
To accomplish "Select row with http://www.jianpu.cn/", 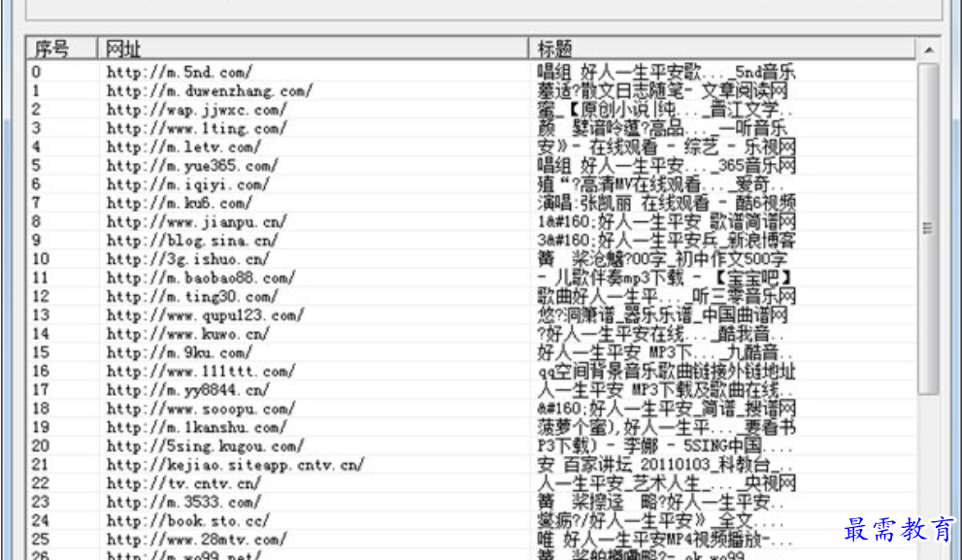I will point(471,221).
